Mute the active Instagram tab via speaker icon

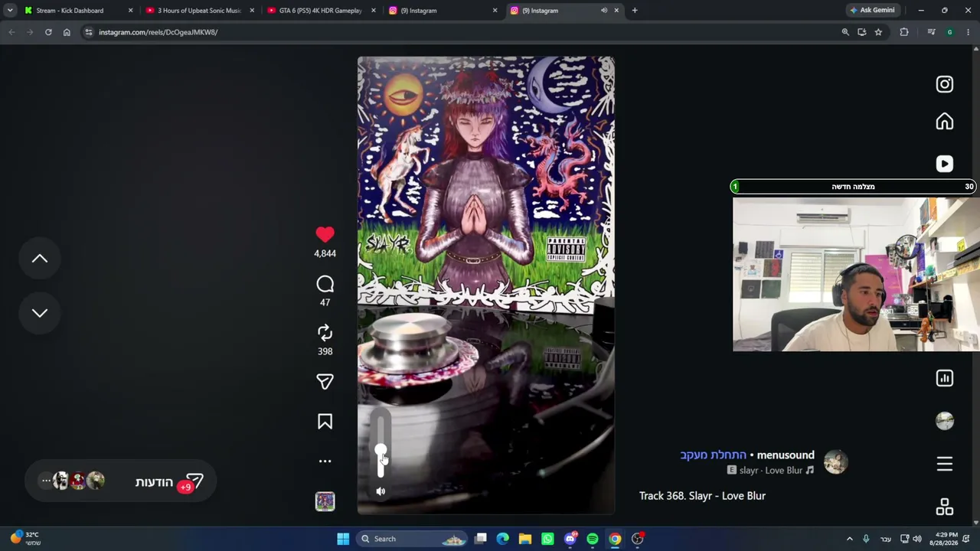604,11
